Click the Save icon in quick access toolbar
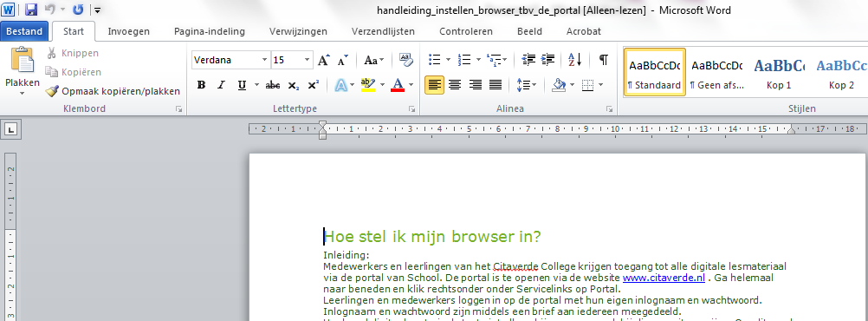 coord(31,10)
